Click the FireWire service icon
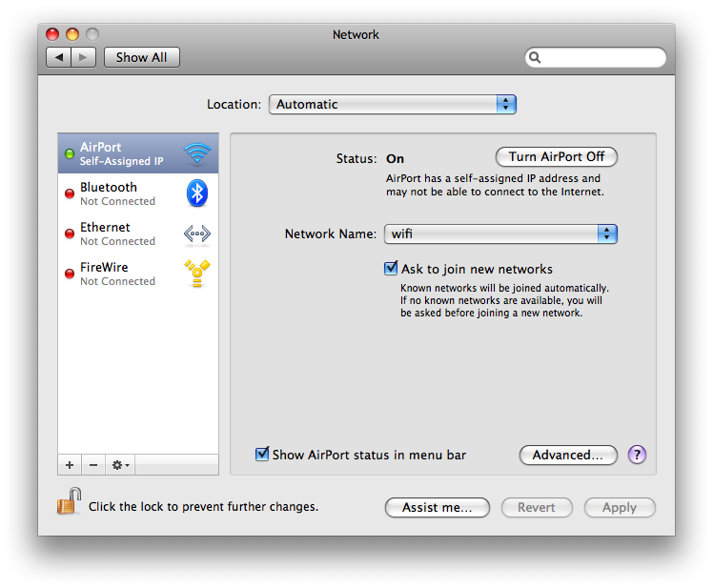The image size is (713, 588). (x=197, y=274)
